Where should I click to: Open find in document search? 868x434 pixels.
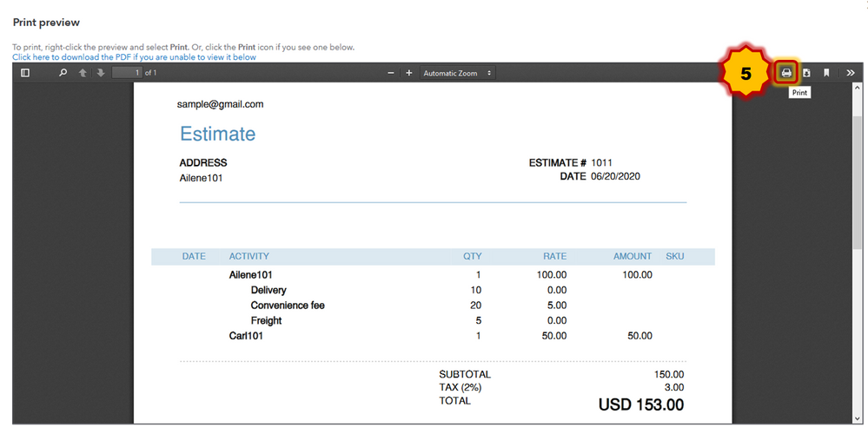(63, 73)
